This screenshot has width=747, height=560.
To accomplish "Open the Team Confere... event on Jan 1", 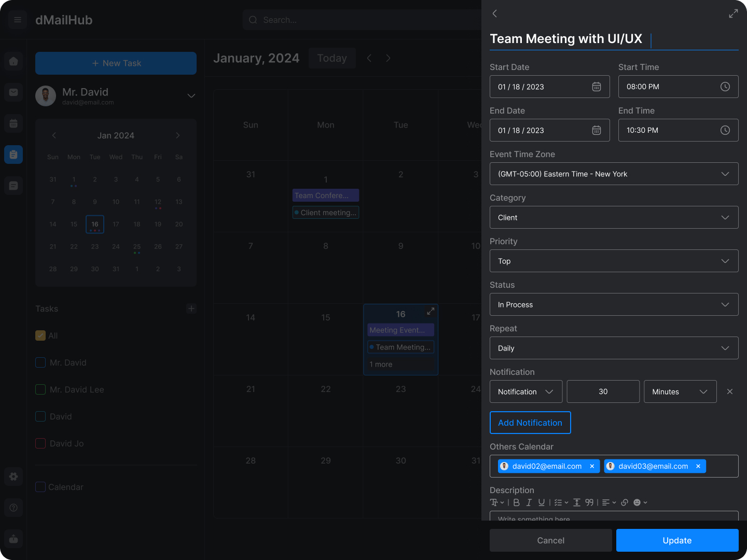I will pos(326,195).
